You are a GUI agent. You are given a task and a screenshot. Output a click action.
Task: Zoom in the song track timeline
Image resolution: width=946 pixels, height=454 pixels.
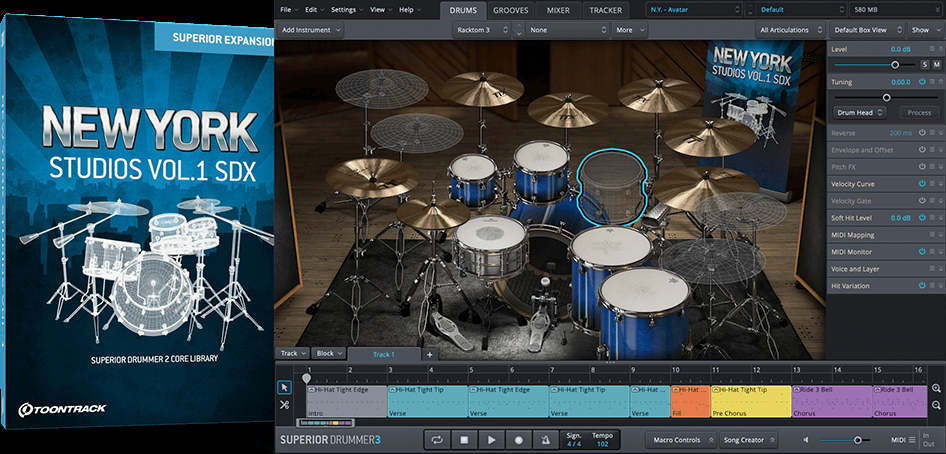pyautogui.click(x=936, y=389)
